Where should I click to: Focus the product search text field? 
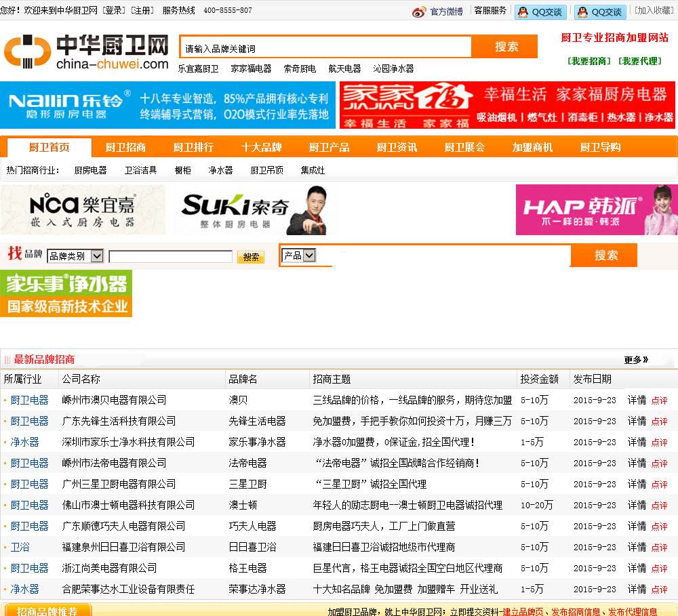[444, 255]
